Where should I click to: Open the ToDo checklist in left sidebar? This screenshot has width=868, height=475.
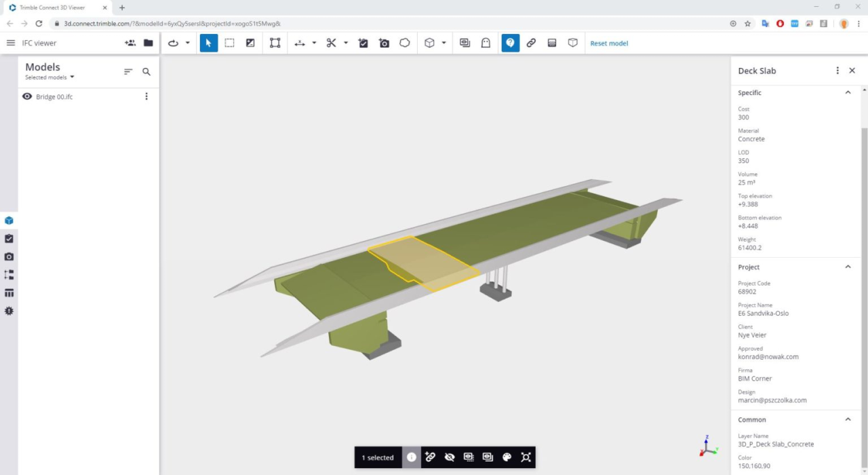point(9,239)
